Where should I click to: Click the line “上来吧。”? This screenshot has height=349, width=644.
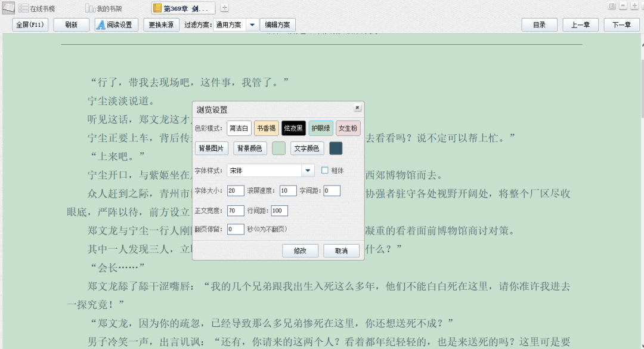pyautogui.click(x=118, y=157)
